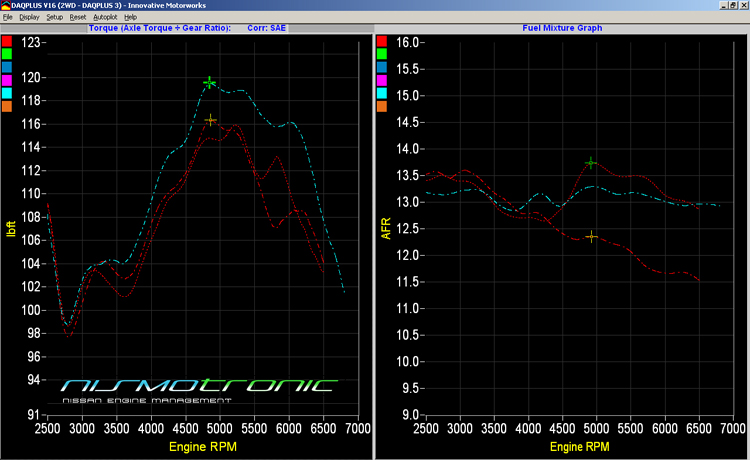Open the Help menu

pos(130,18)
